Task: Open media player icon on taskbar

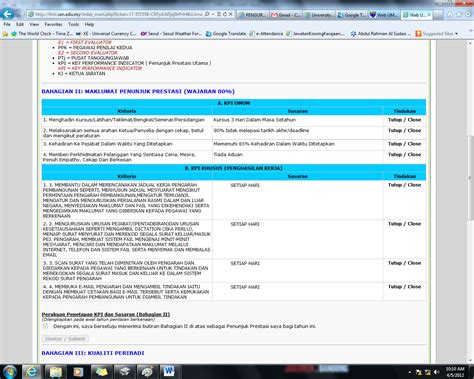Action: (78, 371)
